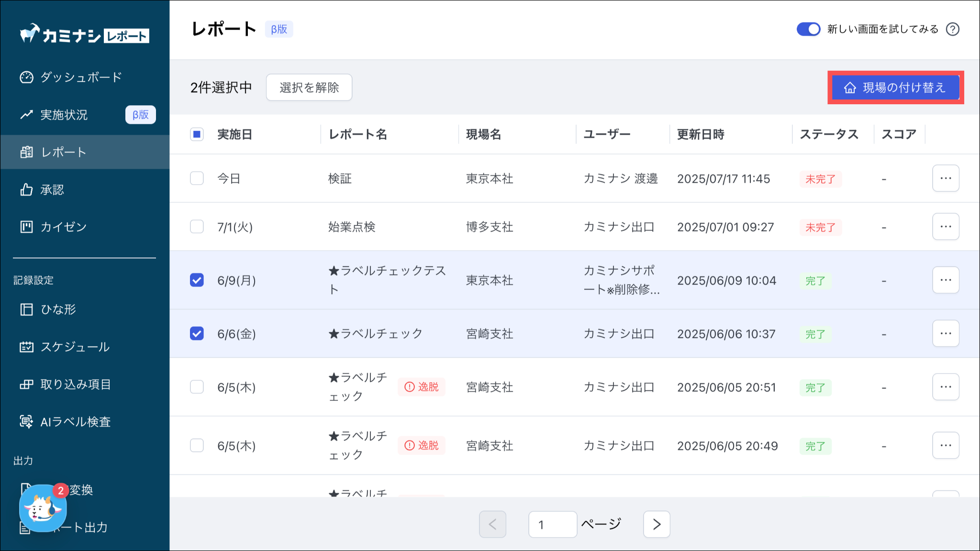Click the 承認 thumbs-up icon
The height and width of the screenshot is (551, 980).
click(x=26, y=190)
